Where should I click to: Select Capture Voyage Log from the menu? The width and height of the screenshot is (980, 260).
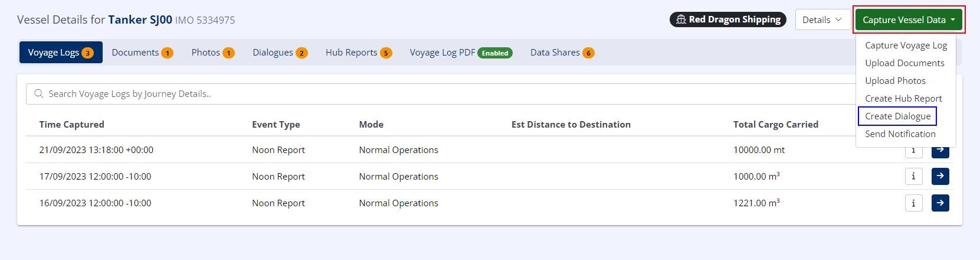[x=906, y=45]
